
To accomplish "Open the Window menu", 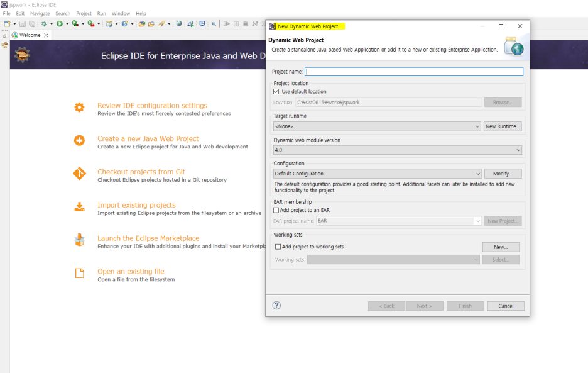I will tap(121, 13).
